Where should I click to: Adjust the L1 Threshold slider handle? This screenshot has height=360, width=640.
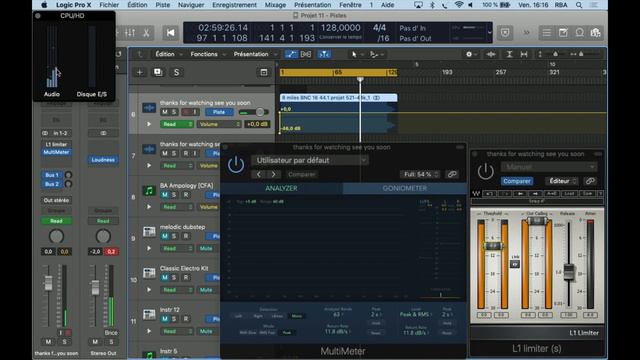pyautogui.click(x=493, y=246)
